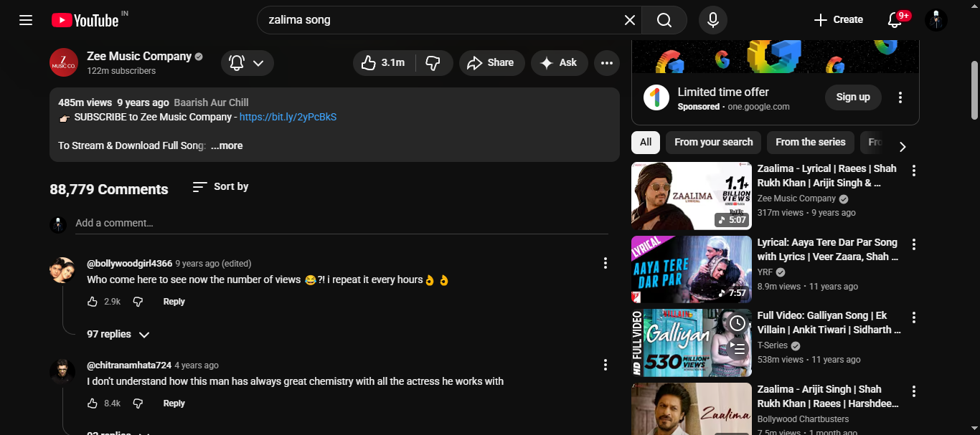Viewport: 980px width, 435px height.
Task: Open Full Video: Galliyan Song title
Action: pyautogui.click(x=829, y=322)
